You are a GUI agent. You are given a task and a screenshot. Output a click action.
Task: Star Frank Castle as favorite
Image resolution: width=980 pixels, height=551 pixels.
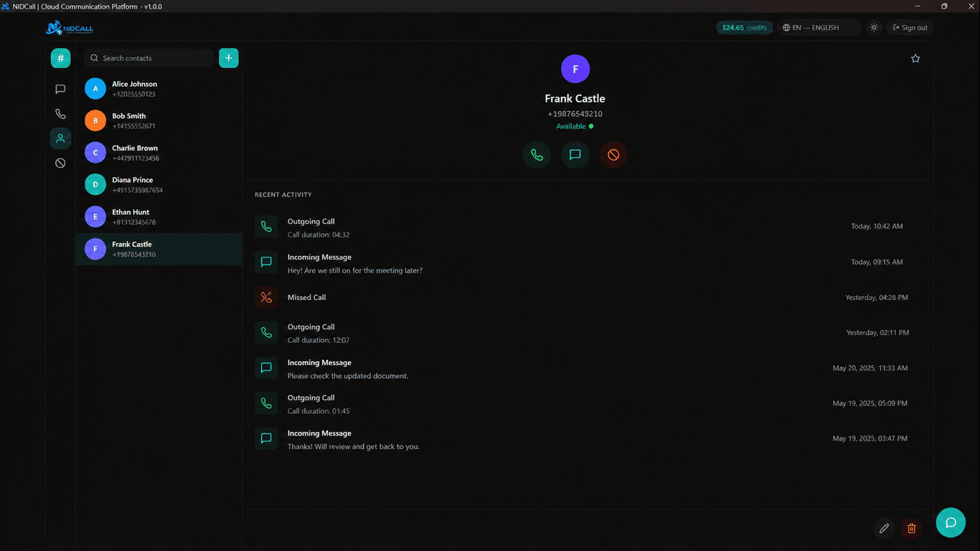pyautogui.click(x=915, y=59)
